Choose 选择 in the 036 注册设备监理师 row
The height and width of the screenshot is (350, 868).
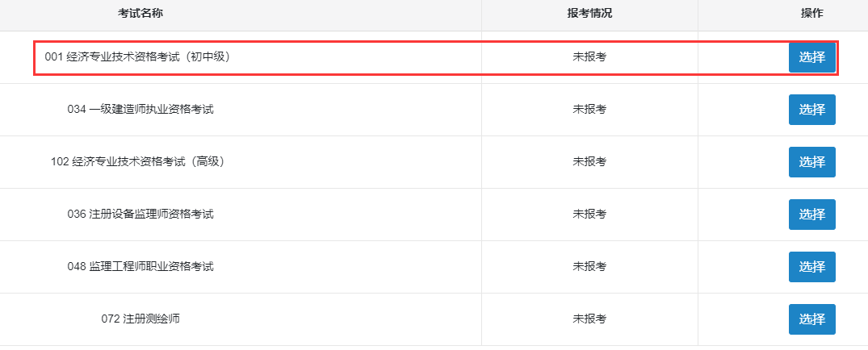point(811,215)
